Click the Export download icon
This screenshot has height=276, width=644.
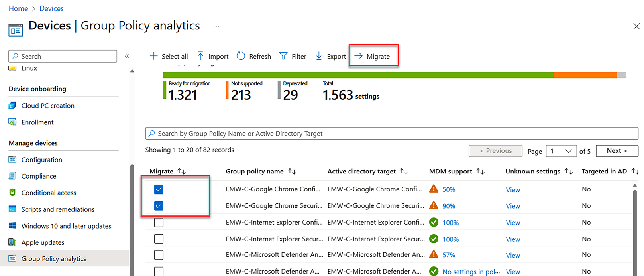coord(319,56)
